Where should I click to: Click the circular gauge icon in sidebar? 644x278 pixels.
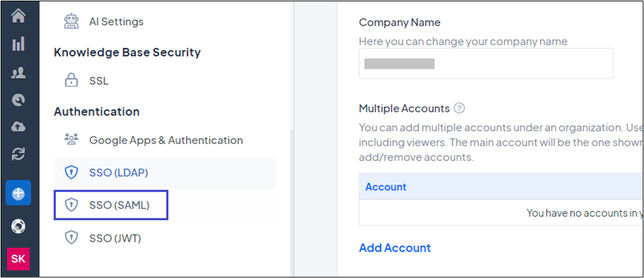pos(18,100)
